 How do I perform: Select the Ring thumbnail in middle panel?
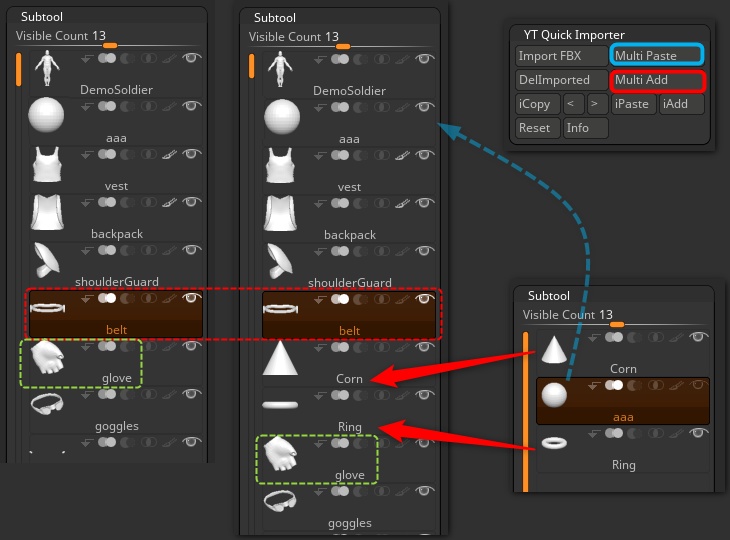coord(280,405)
